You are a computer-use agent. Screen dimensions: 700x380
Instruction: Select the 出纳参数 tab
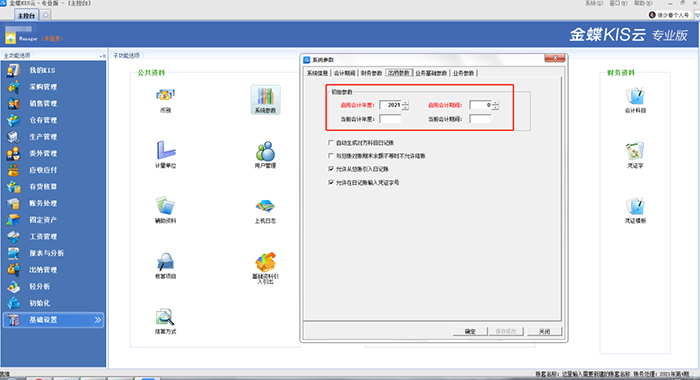tap(399, 73)
